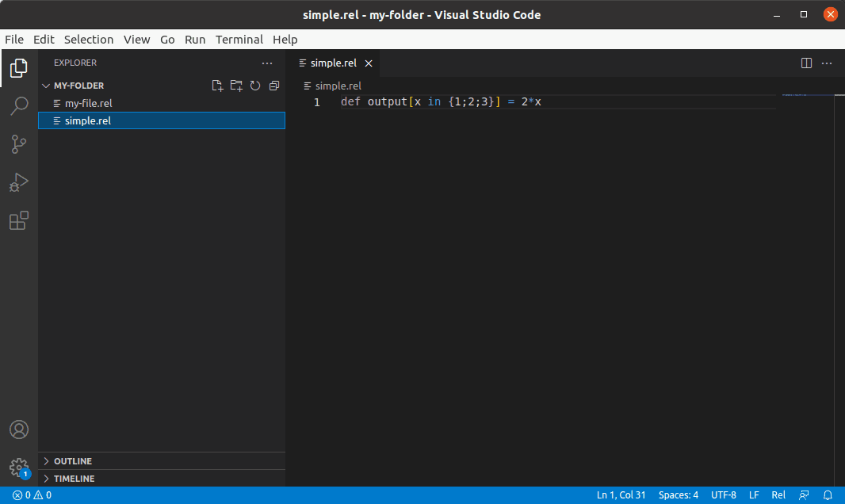Split the editor to the right
This screenshot has height=504, width=845.
point(806,63)
